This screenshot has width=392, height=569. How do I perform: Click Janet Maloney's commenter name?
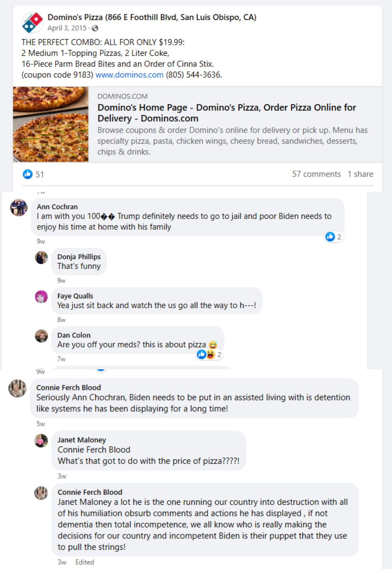coord(82,440)
